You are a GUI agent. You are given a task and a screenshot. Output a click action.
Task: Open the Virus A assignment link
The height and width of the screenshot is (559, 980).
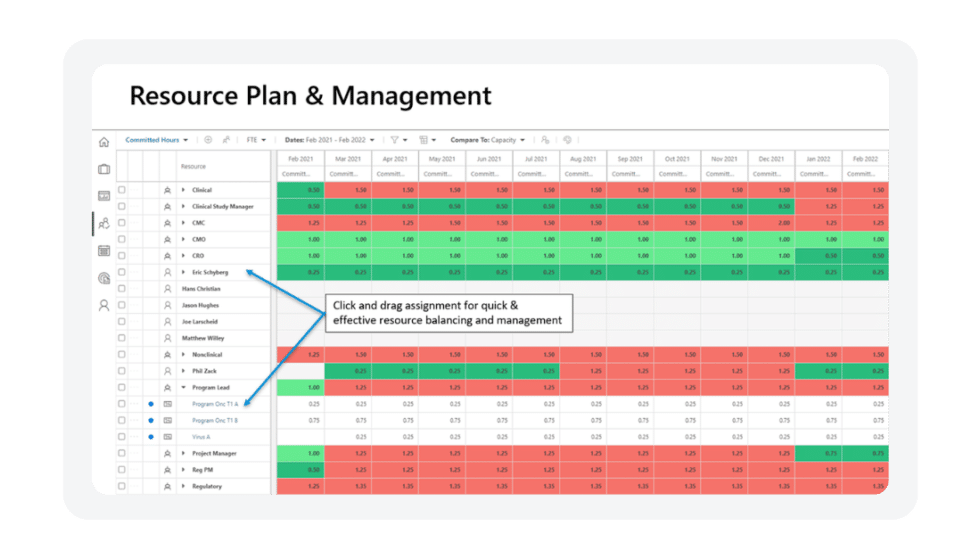pos(201,437)
